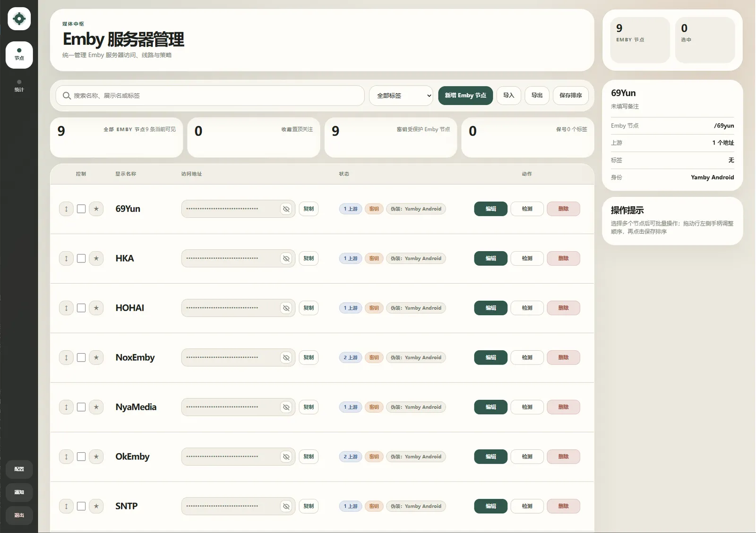Click drag handle icon for 69Yun row
Image resolution: width=756 pixels, height=533 pixels.
coord(66,209)
